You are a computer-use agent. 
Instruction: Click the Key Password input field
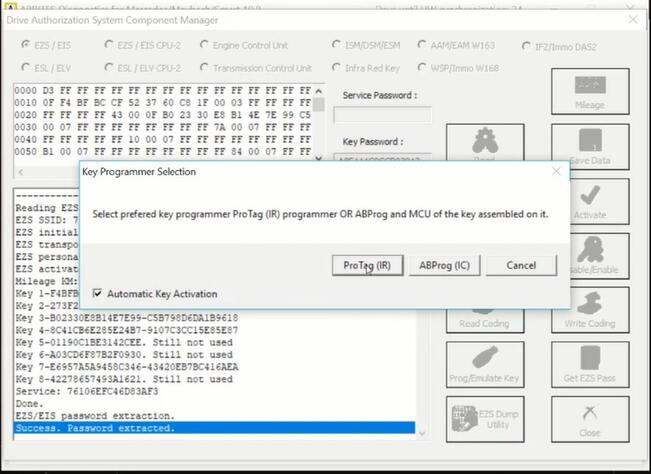pos(382,158)
